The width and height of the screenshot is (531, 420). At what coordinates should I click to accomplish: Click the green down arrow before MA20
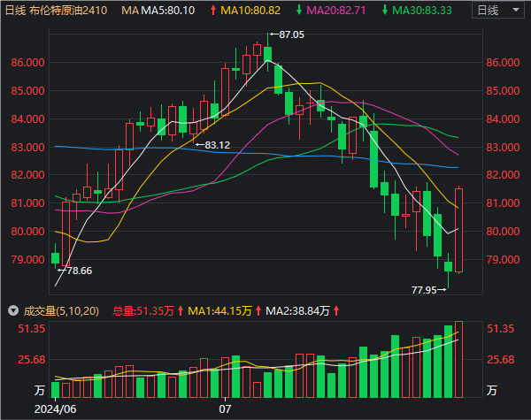(299, 11)
